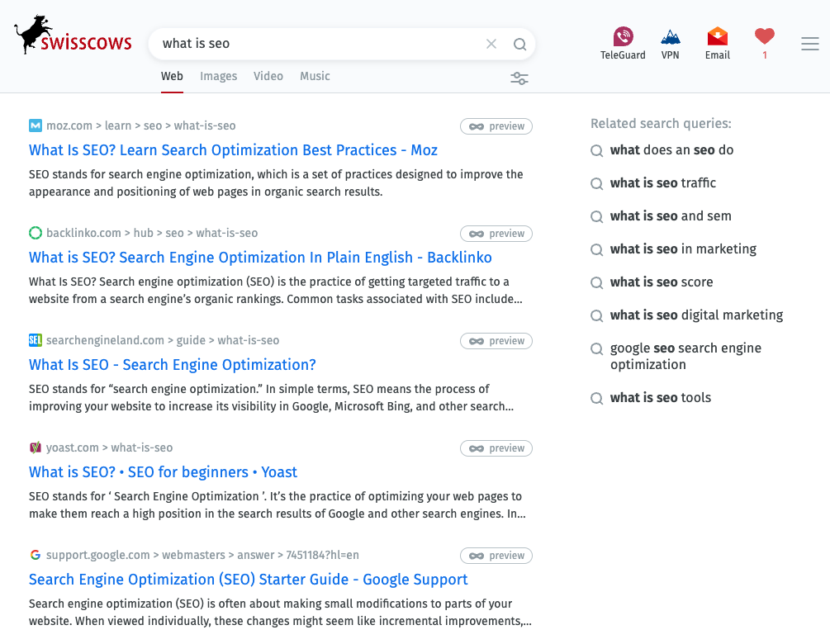Viewport: 830px width, 644px height.
Task: Click magnifier icon beside 'what does an seo do'
Action: (596, 151)
